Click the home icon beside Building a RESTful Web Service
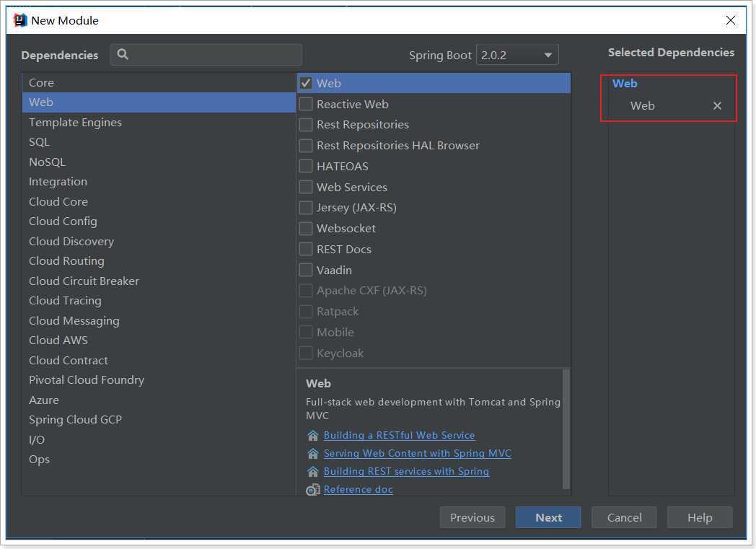Image resolution: width=756 pixels, height=549 pixels. point(313,435)
